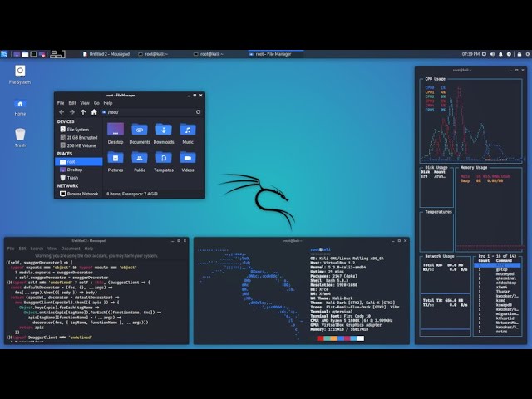Select the gotop row in the process list
This screenshot has width=532, height=399.
tap(497, 269)
